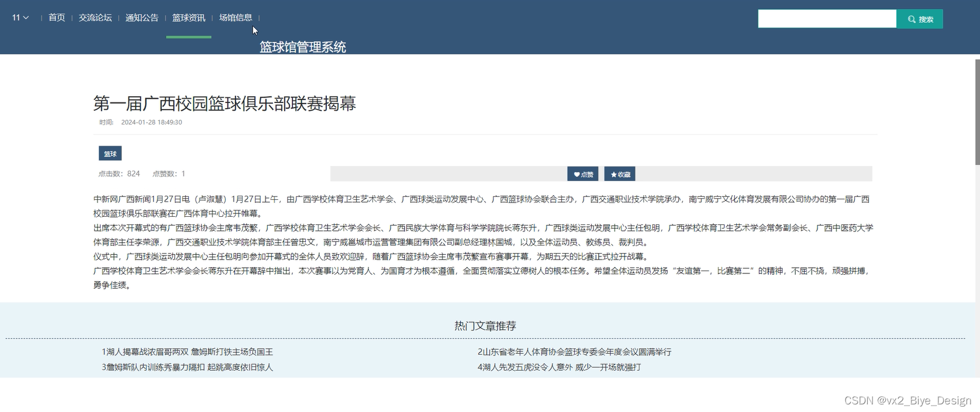Click the chevron arrow beside 11
Viewport: 980px width, 412px height.
coord(26,18)
